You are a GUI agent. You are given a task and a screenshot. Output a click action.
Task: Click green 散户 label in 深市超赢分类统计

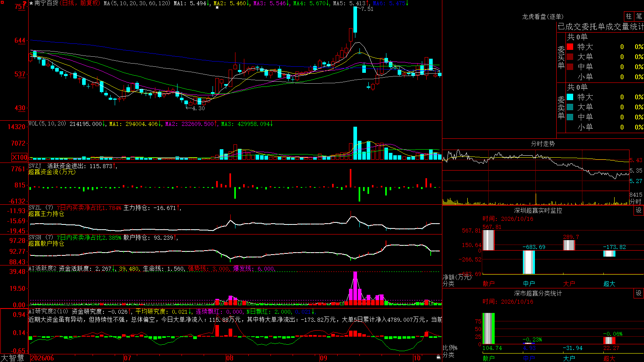coord(489,358)
